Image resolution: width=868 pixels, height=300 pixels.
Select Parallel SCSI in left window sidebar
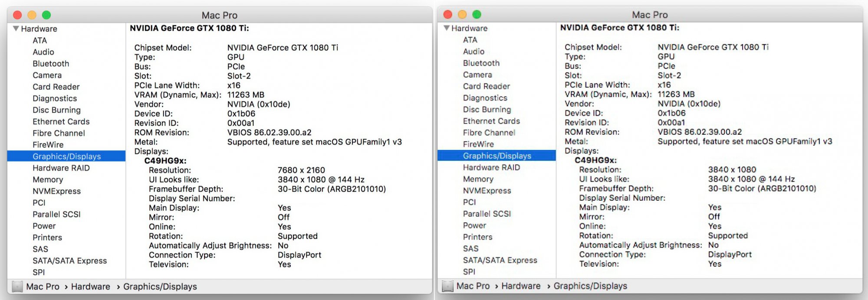tap(56, 214)
